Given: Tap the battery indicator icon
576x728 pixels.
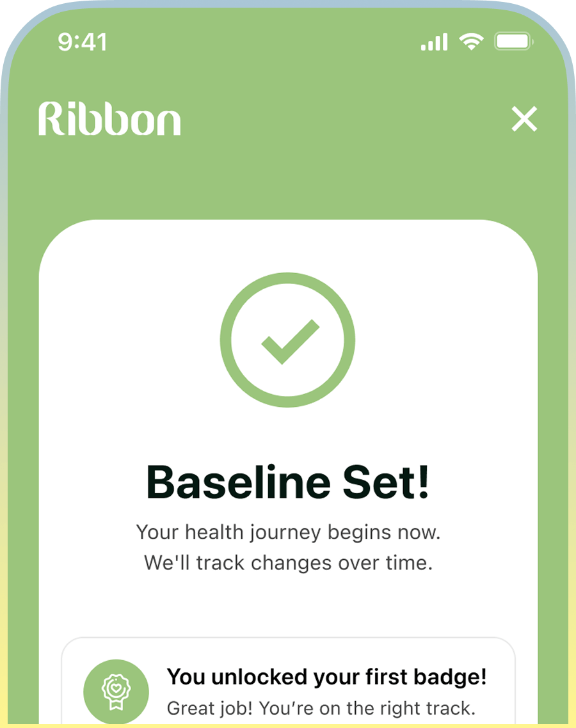Looking at the screenshot, I should click(x=514, y=42).
